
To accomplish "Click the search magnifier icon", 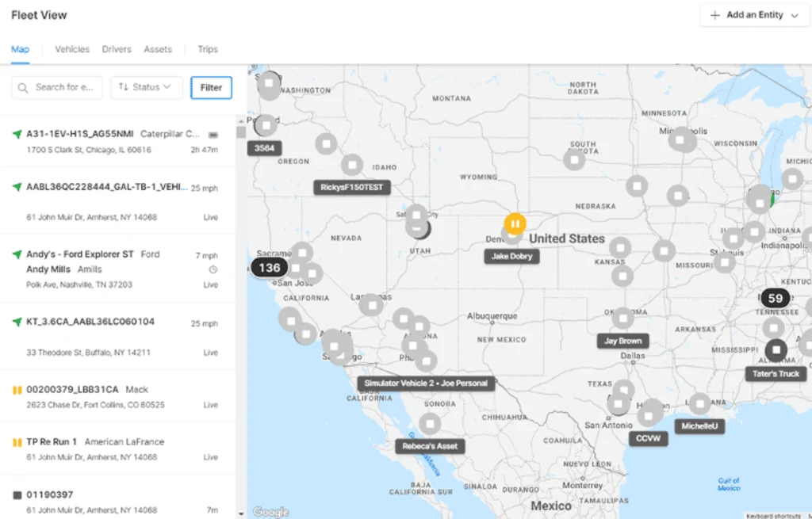I will 23,88.
